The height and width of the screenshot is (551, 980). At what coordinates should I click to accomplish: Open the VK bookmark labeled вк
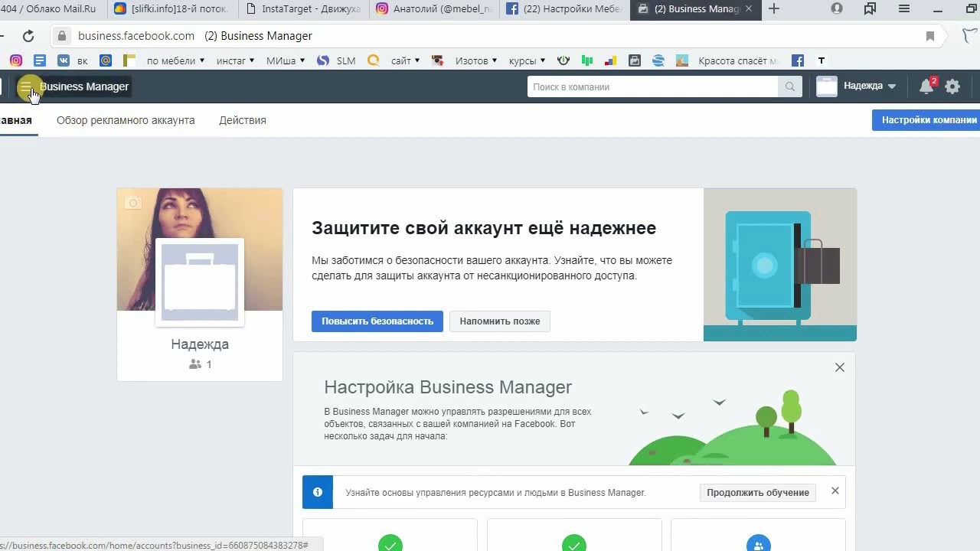(73, 60)
